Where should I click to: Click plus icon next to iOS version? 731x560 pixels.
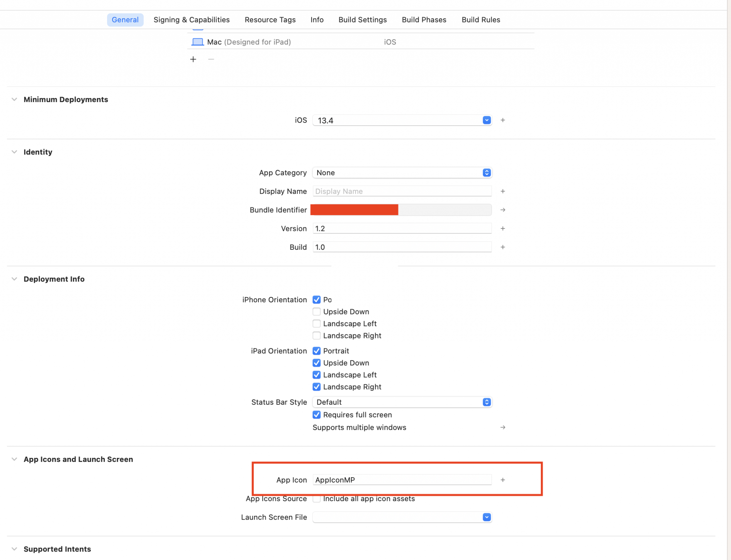pyautogui.click(x=503, y=120)
